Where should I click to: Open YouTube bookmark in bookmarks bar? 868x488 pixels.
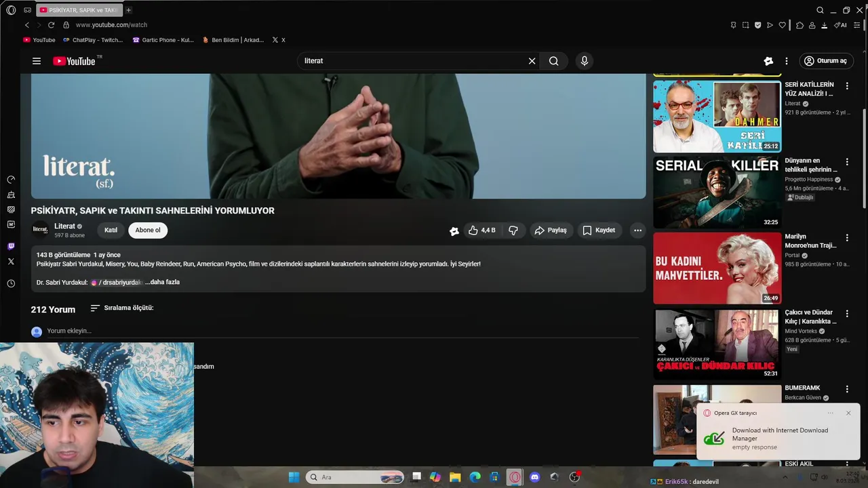[x=39, y=40]
